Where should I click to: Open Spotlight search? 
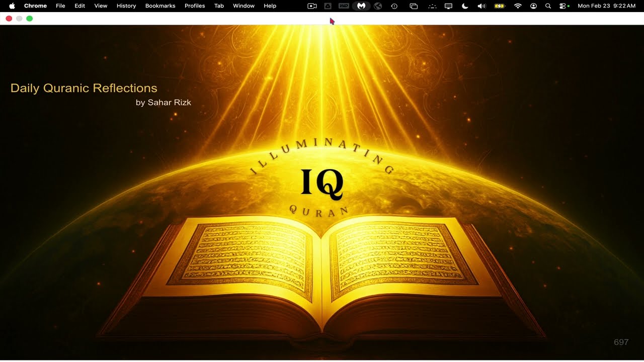pyautogui.click(x=548, y=6)
